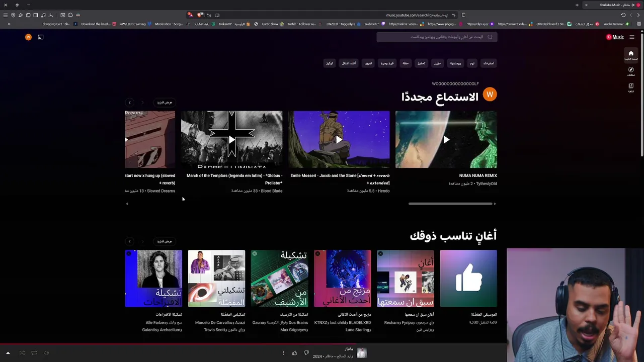Open the orange W account avatar menu

click(x=28, y=37)
